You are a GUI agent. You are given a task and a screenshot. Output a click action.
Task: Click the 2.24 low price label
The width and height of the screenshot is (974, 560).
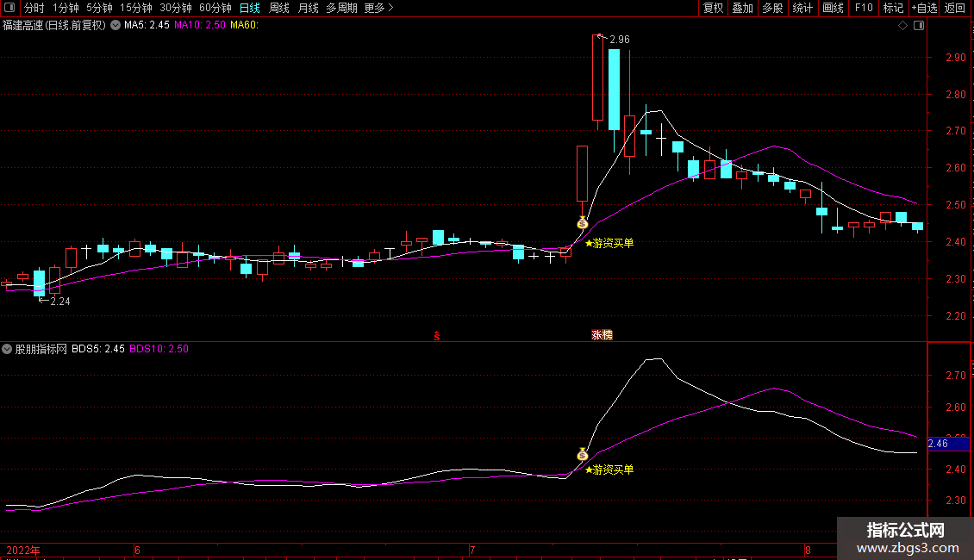(59, 302)
